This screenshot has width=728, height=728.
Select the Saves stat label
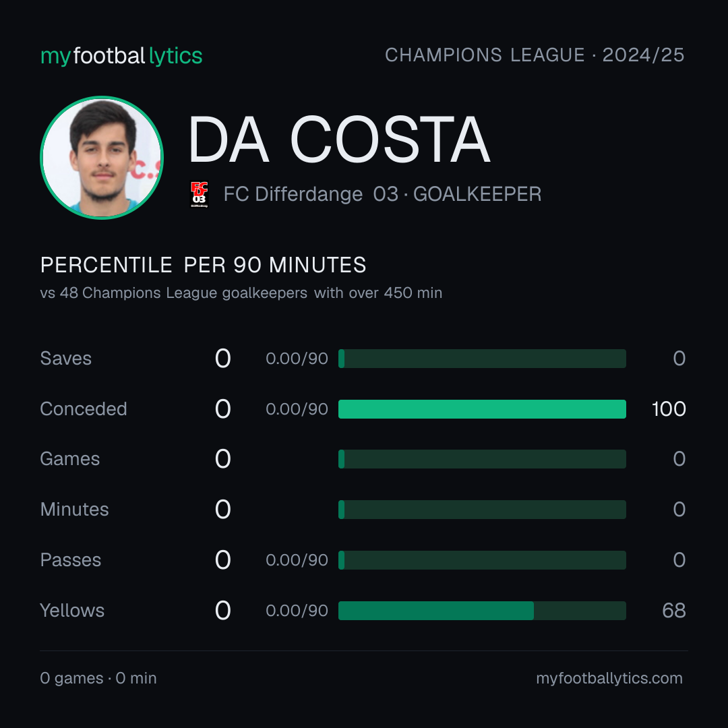66,359
